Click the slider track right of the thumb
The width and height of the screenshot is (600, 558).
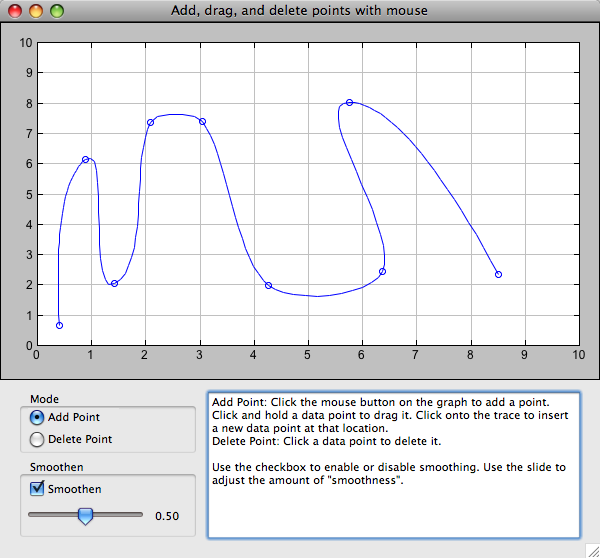tap(120, 514)
